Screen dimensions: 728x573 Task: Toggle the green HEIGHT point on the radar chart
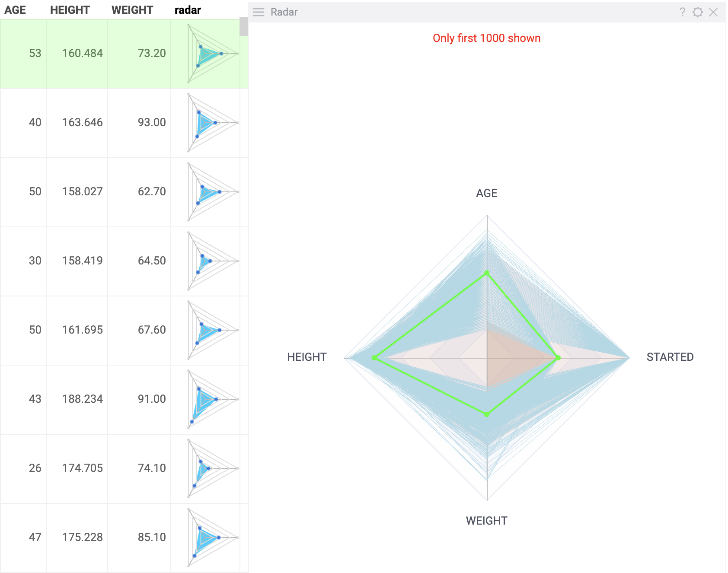[x=374, y=357]
